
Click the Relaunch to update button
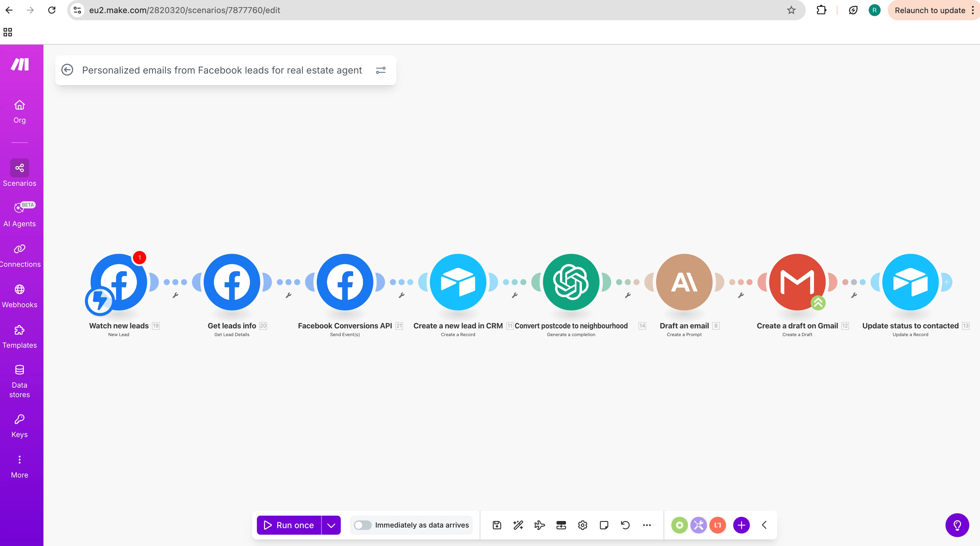coord(929,10)
